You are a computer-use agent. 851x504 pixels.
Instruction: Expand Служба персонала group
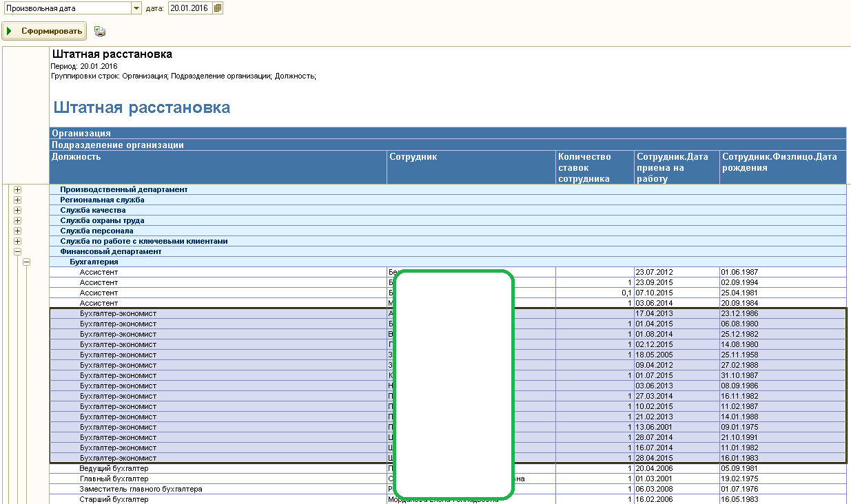(18, 231)
